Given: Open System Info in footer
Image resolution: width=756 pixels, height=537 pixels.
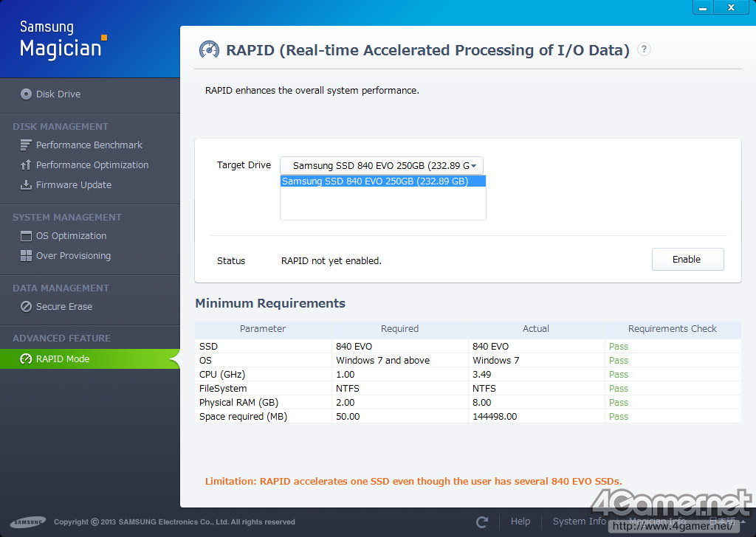Looking at the screenshot, I should [579, 521].
